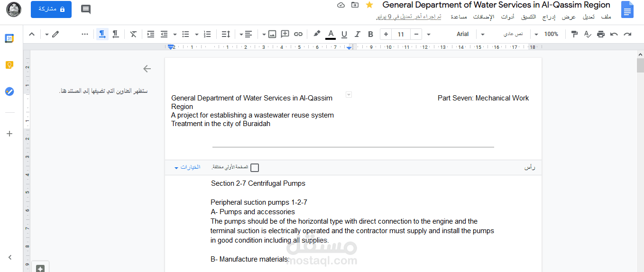The height and width of the screenshot is (272, 644).
Task: Expand the alignment options arrow
Action: pos(241,34)
